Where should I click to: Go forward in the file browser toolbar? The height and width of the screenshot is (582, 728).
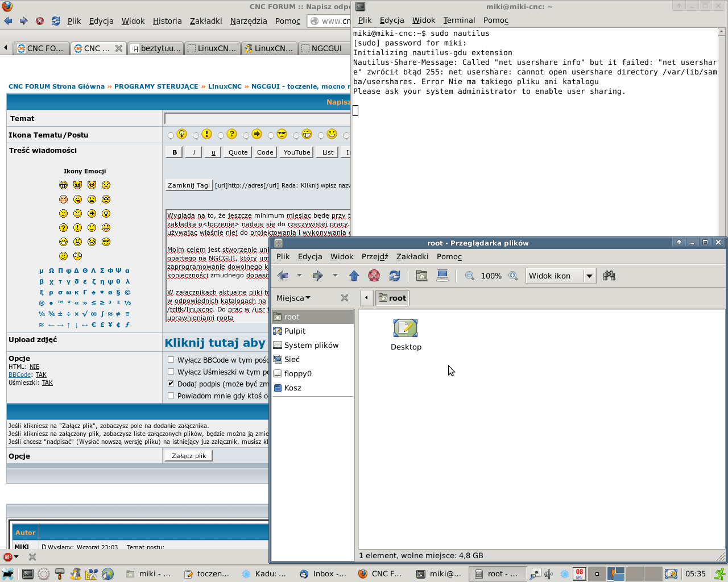pos(317,276)
